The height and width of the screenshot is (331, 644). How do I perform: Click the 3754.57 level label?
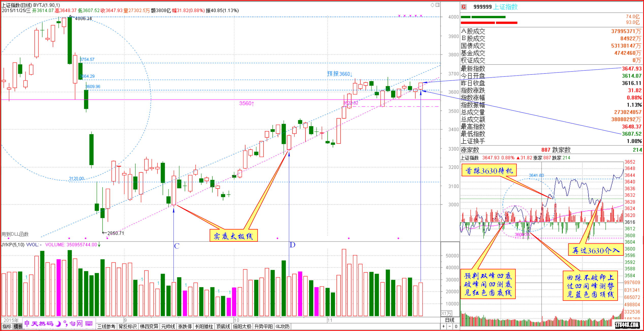[x=87, y=59]
